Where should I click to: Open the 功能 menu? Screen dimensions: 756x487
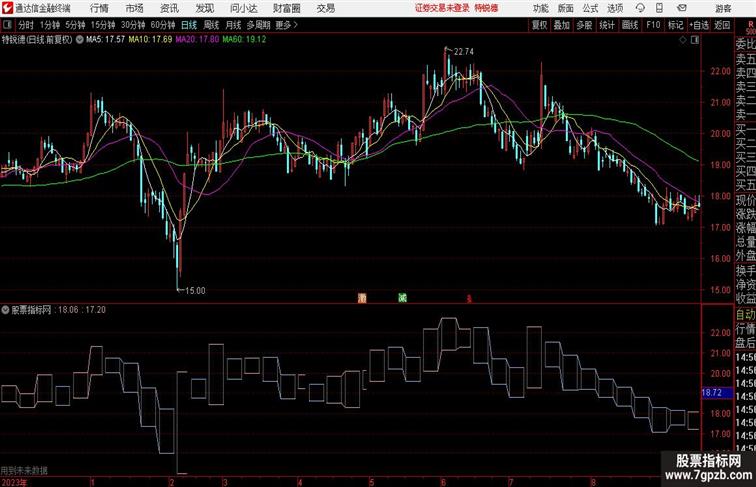(541, 8)
